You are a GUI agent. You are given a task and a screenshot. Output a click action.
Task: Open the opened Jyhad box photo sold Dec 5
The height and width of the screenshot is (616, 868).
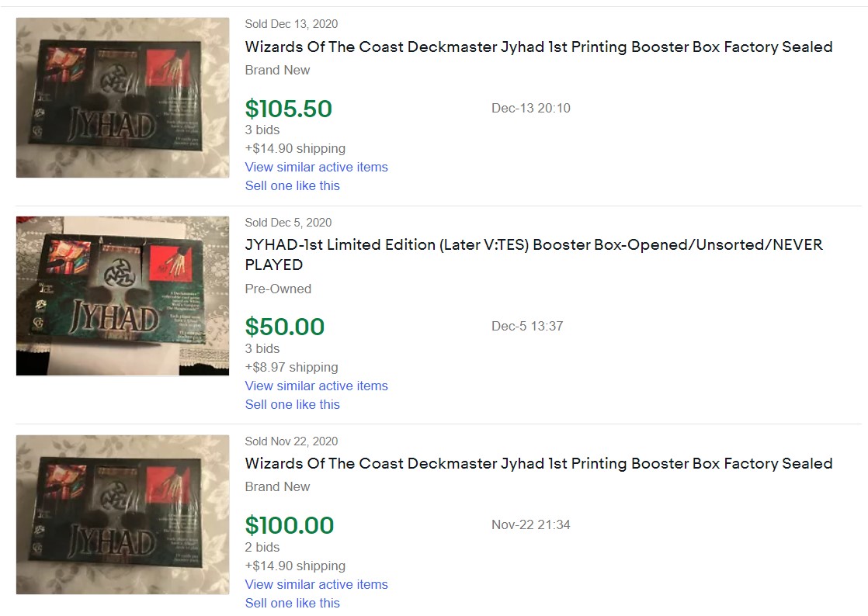pyautogui.click(x=123, y=296)
